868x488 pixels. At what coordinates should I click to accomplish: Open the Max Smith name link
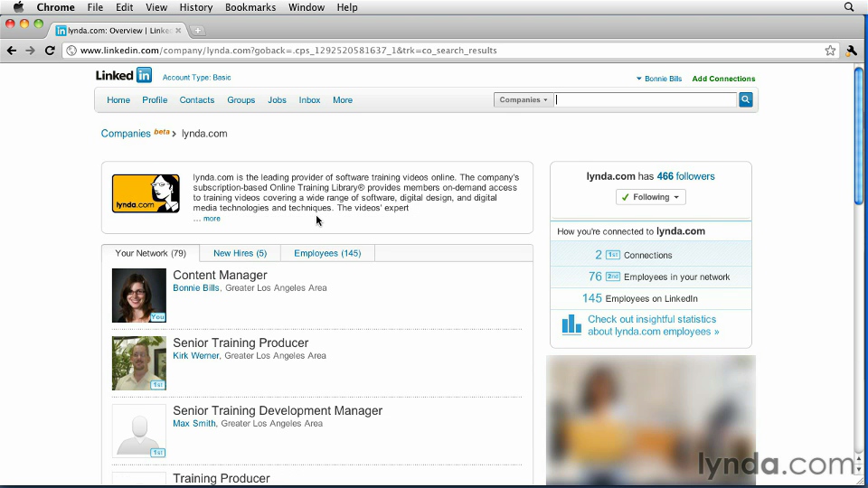click(x=194, y=423)
